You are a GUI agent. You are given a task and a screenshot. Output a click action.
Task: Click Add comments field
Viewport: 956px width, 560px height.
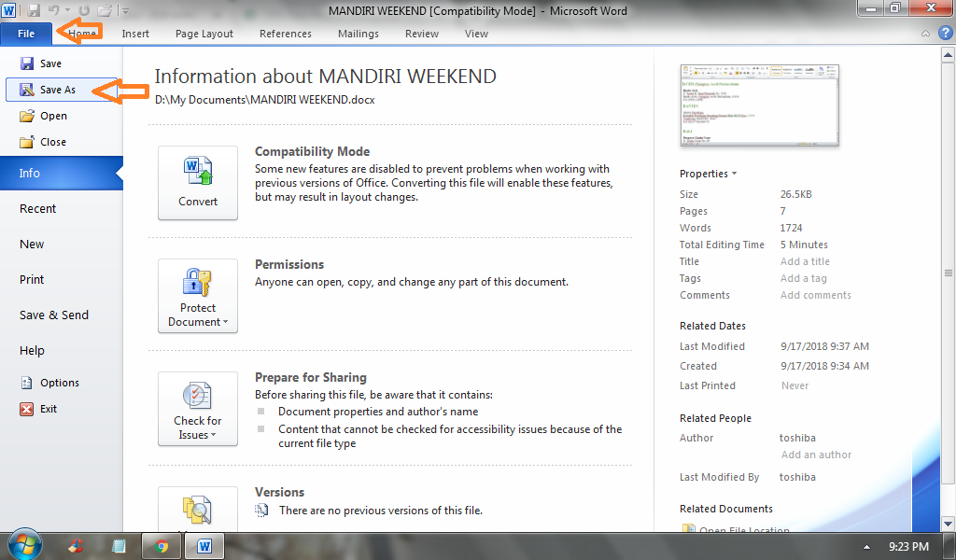pyautogui.click(x=816, y=295)
